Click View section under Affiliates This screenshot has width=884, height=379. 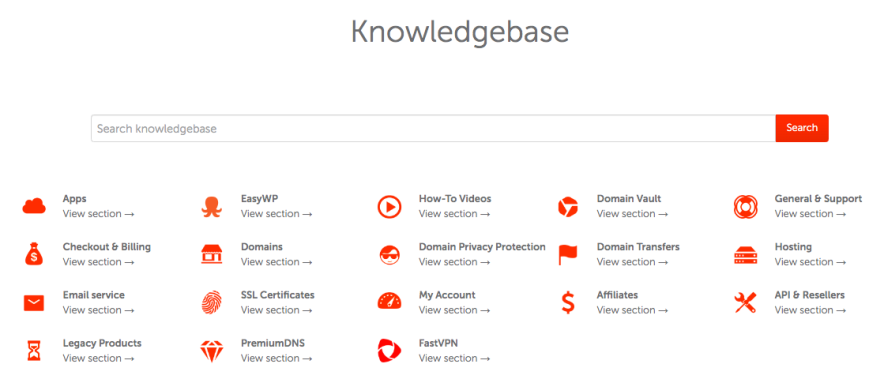(x=633, y=310)
